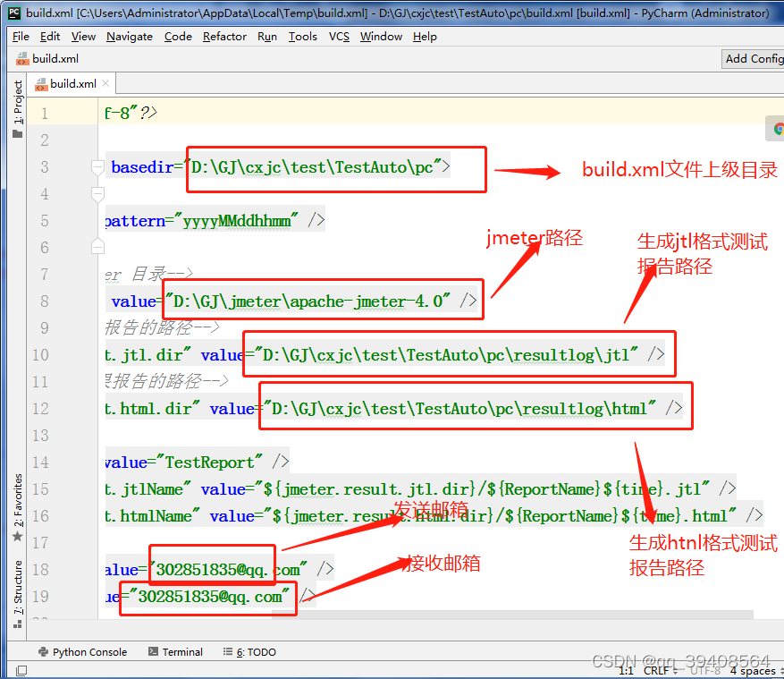The width and height of the screenshot is (784, 679).
Task: Toggle code fold marker on line 4
Action: click(98, 194)
